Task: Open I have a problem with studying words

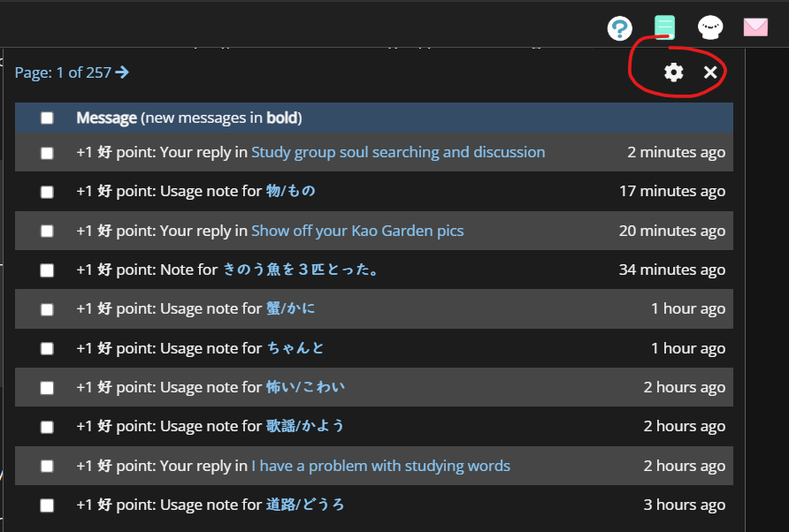Action: [380, 466]
